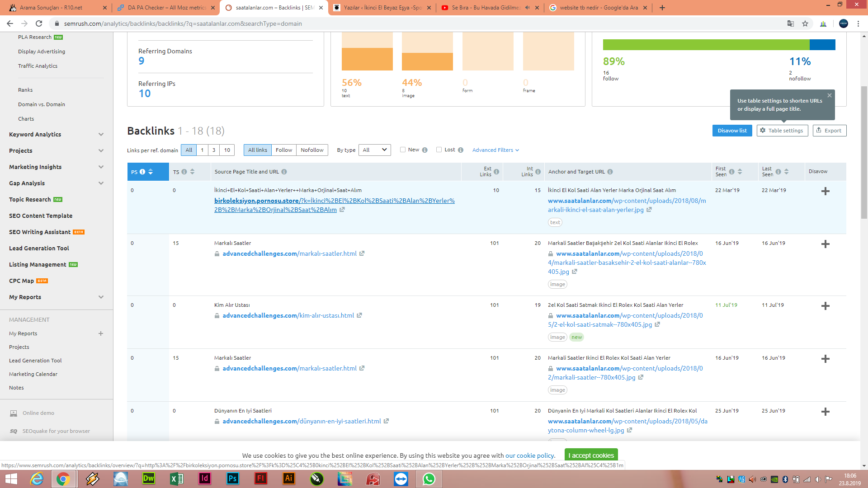This screenshot has height=488, width=868.
Task: Select All links filter
Action: pos(258,150)
